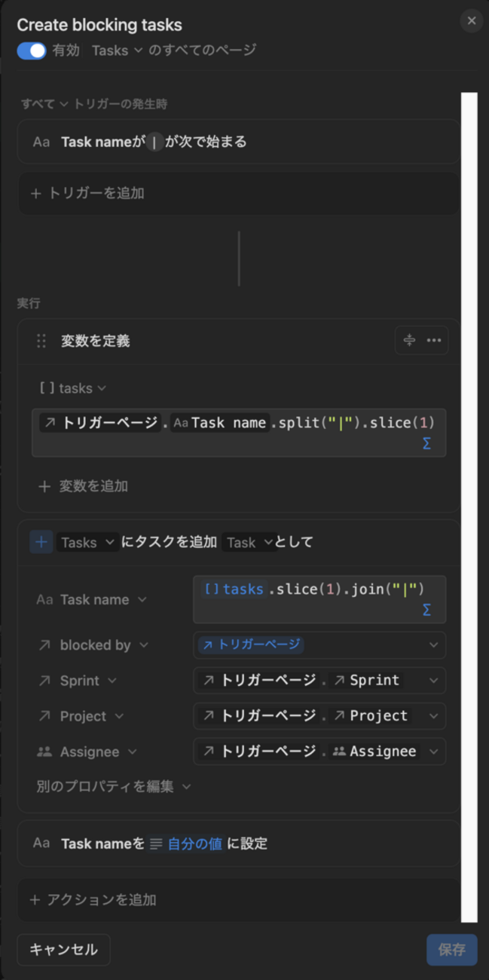Open the トリガーページ.Sprint value selector
This screenshot has width=489, height=980.
coord(319,680)
